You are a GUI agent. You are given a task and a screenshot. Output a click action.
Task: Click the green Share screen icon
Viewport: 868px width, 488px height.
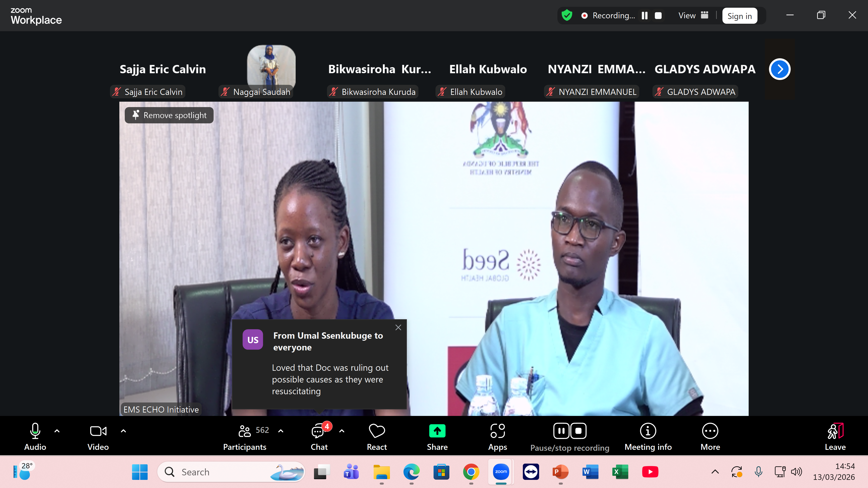tap(437, 431)
